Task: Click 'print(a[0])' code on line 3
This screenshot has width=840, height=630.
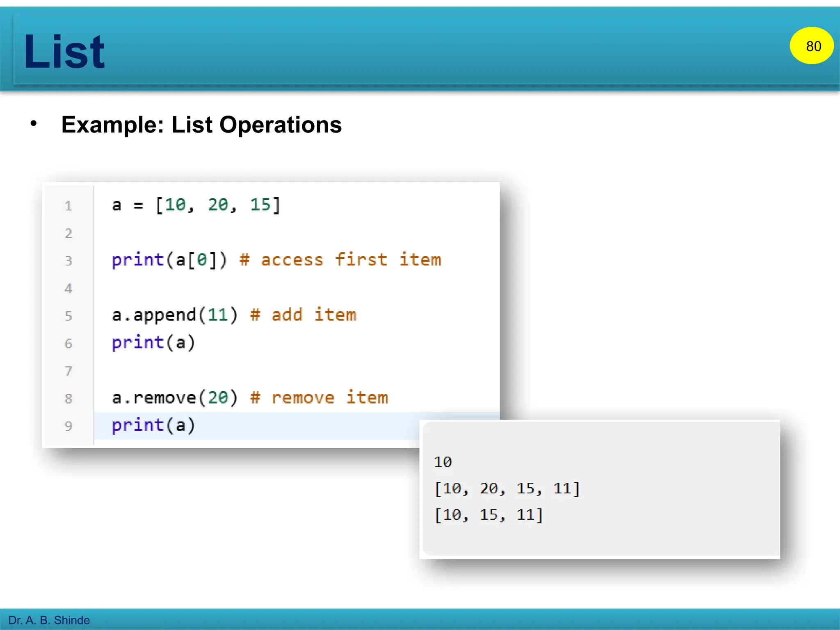Action: [169, 260]
